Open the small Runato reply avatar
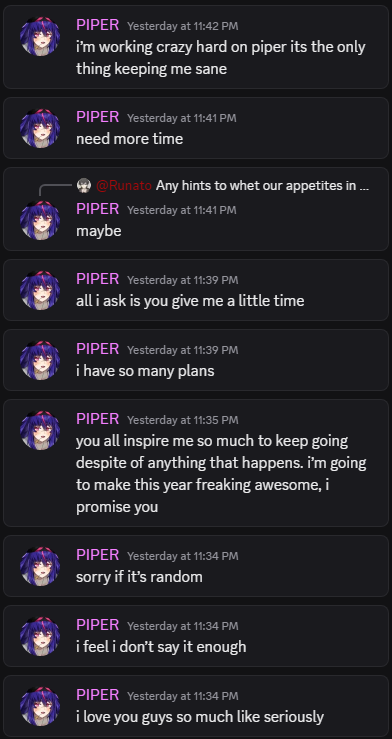Viewport: 392px width, 739px height. point(84,186)
